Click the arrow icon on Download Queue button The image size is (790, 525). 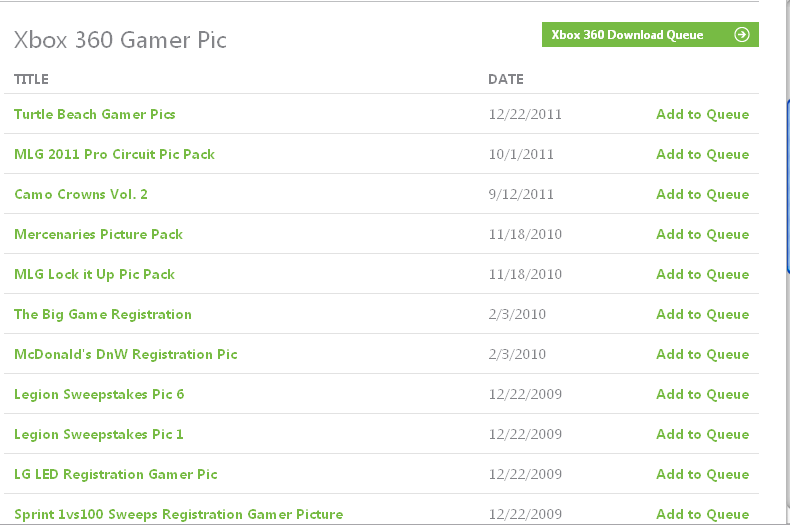tap(742, 35)
